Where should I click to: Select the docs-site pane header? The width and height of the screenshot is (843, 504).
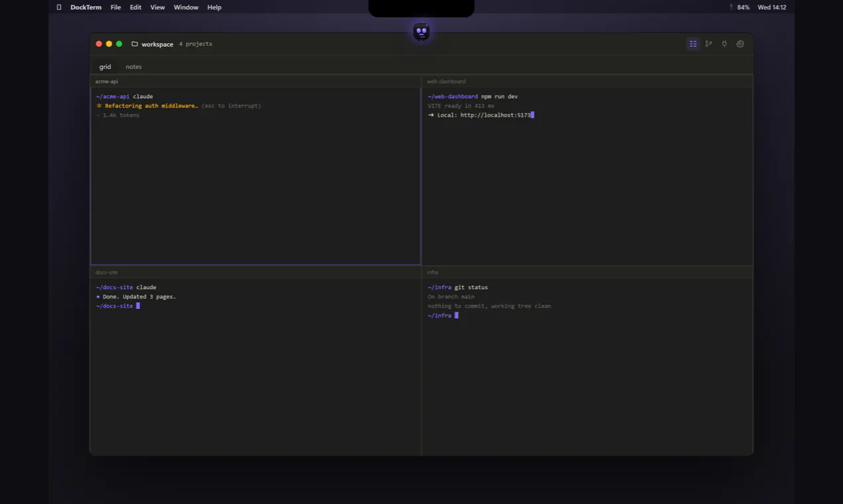[x=256, y=273]
